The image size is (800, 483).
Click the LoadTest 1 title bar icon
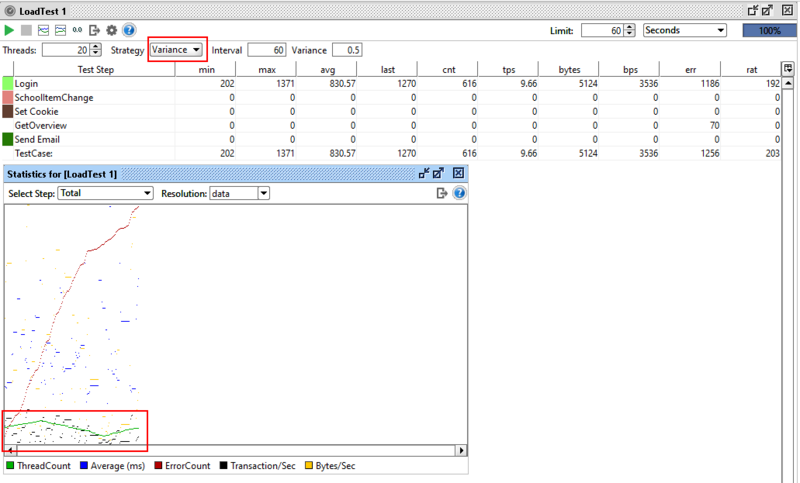(x=10, y=11)
